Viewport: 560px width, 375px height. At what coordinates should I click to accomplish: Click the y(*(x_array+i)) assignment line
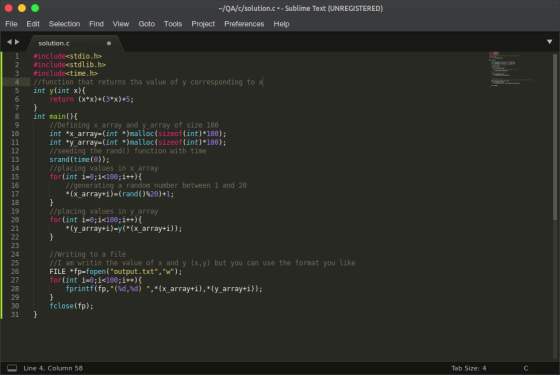point(124,229)
